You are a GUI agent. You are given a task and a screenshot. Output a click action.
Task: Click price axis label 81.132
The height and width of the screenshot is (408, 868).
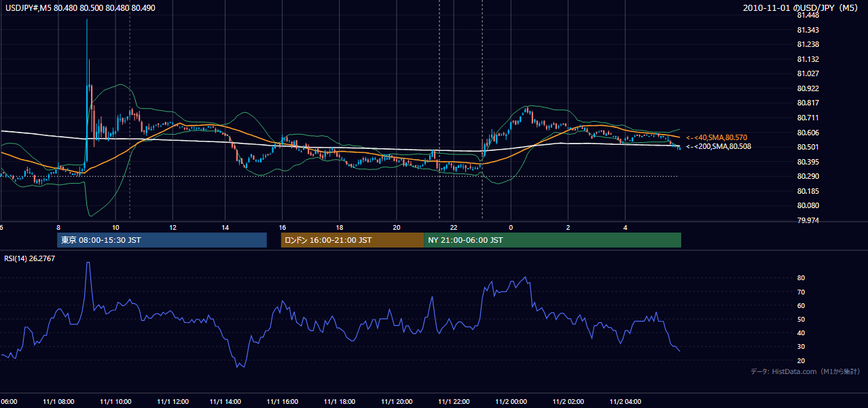[808, 59]
